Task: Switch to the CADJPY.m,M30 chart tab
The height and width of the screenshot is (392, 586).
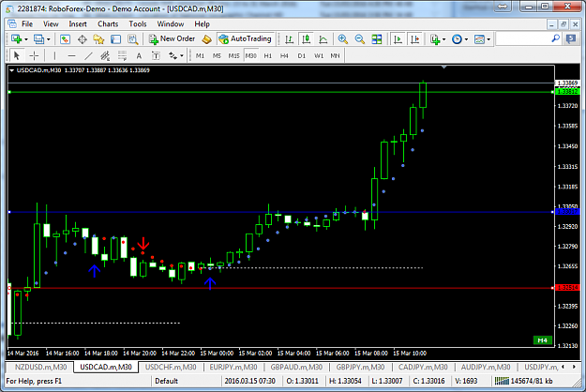Action: point(423,367)
